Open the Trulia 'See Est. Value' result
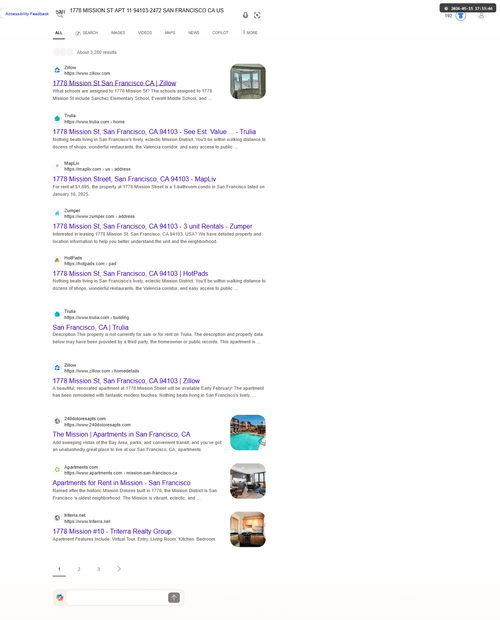This screenshot has width=500, height=620. coord(154,132)
